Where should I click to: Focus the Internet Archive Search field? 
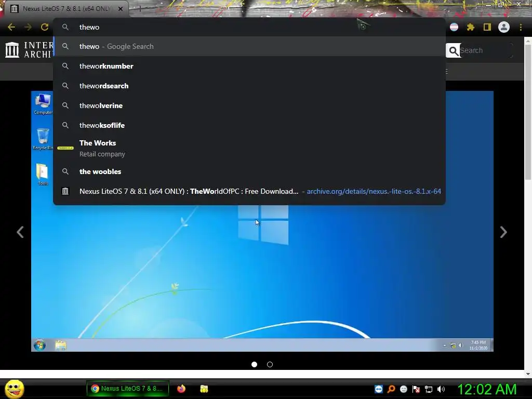486,50
